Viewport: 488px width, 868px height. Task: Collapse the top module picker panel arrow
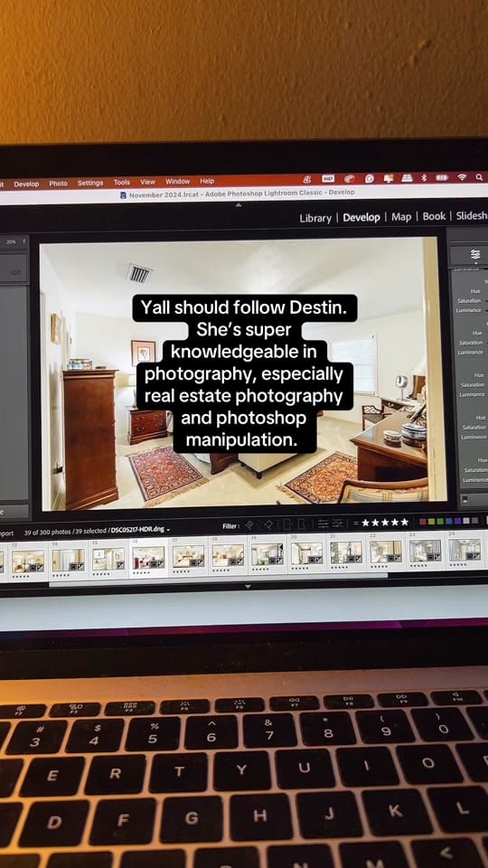click(x=239, y=205)
